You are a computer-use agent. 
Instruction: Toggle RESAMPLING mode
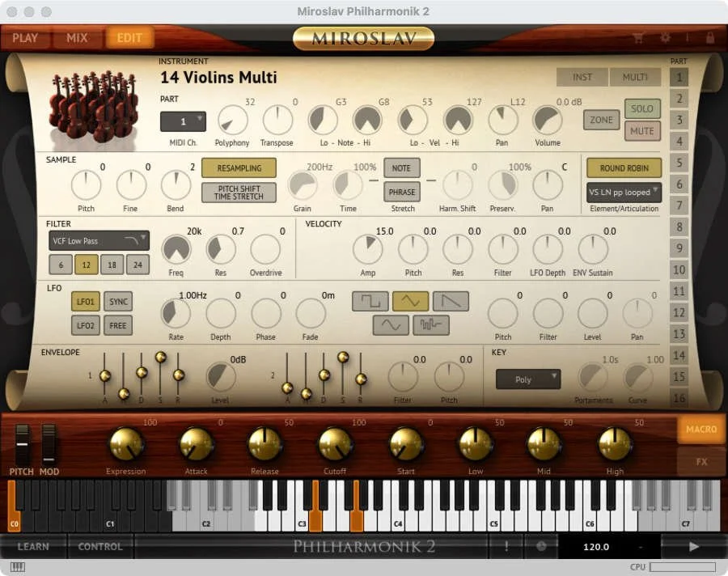point(239,168)
